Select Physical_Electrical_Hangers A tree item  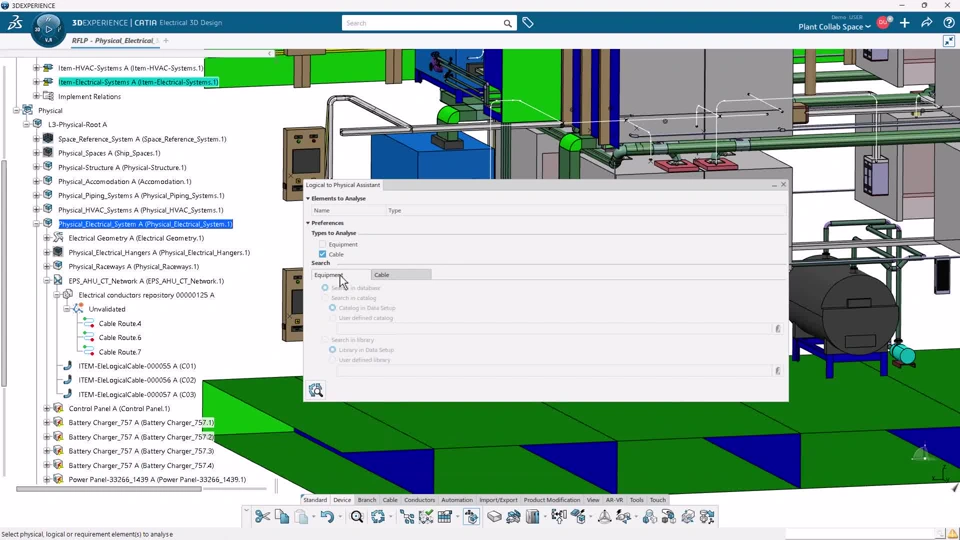pyautogui.click(x=159, y=252)
